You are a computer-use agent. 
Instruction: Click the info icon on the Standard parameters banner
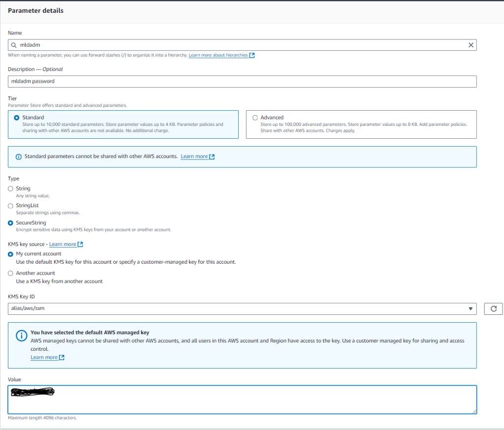point(19,156)
